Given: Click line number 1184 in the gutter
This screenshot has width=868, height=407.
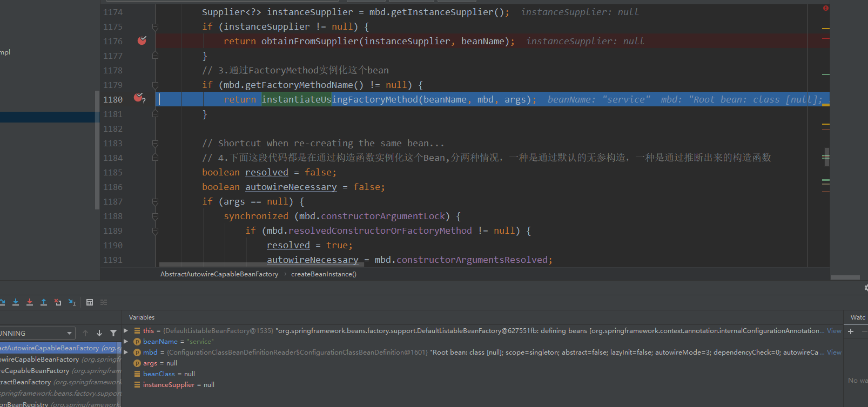Looking at the screenshot, I should point(113,158).
